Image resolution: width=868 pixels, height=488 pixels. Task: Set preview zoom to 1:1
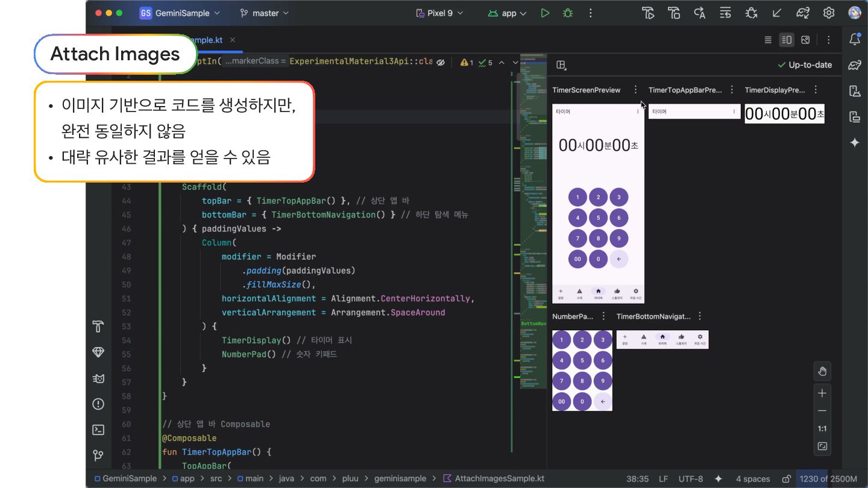pyautogui.click(x=822, y=429)
